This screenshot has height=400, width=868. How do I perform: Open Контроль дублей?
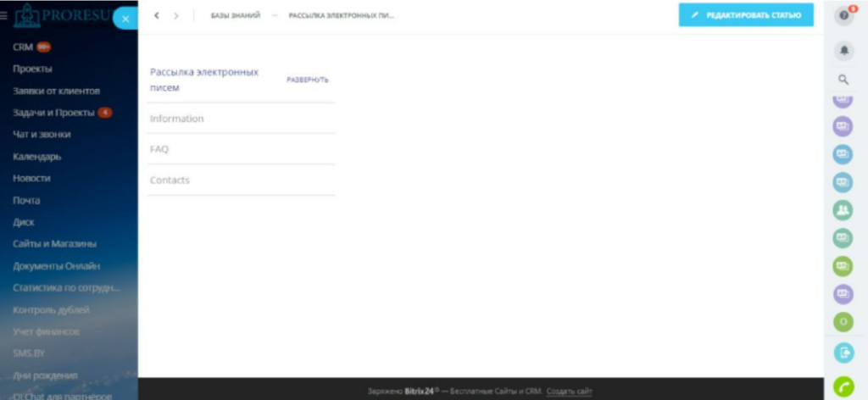pos(51,310)
